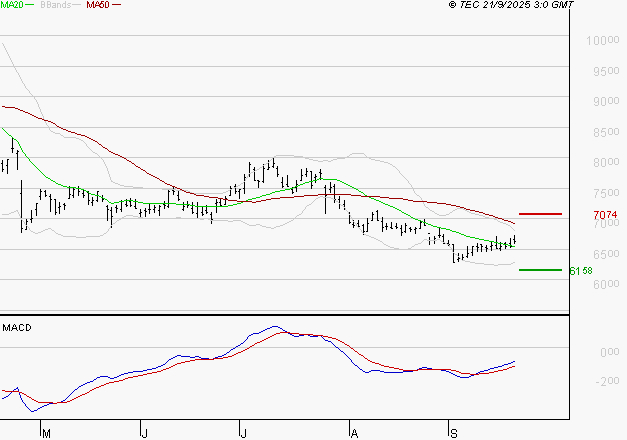Select the green 6158 support level marker
627x440 pixels.
click(541, 269)
